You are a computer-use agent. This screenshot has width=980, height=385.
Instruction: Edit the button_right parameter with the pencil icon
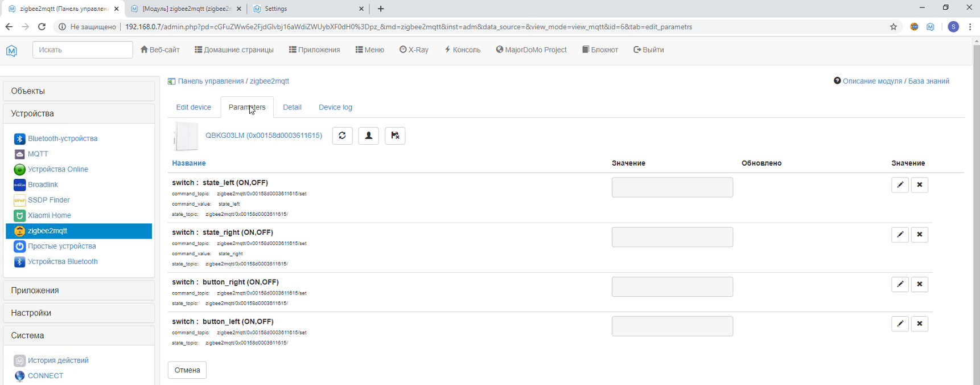(x=900, y=285)
